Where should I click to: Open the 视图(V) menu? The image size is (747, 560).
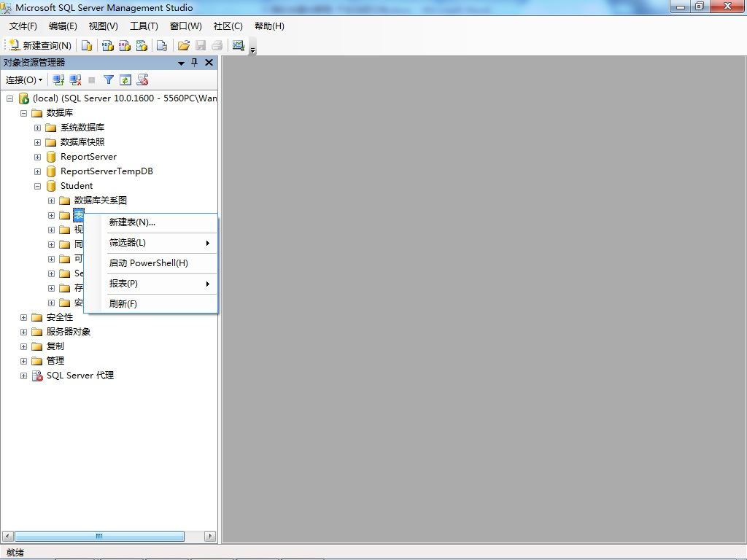(x=104, y=26)
